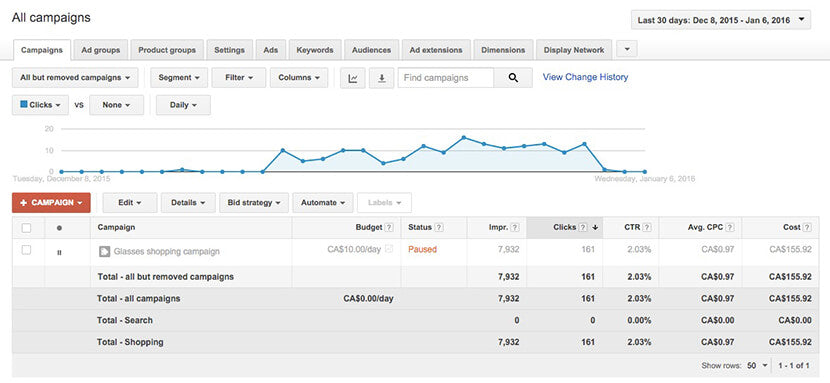The height and width of the screenshot is (383, 830).
Task: Click the Total - Search row label
Action: coord(125,321)
